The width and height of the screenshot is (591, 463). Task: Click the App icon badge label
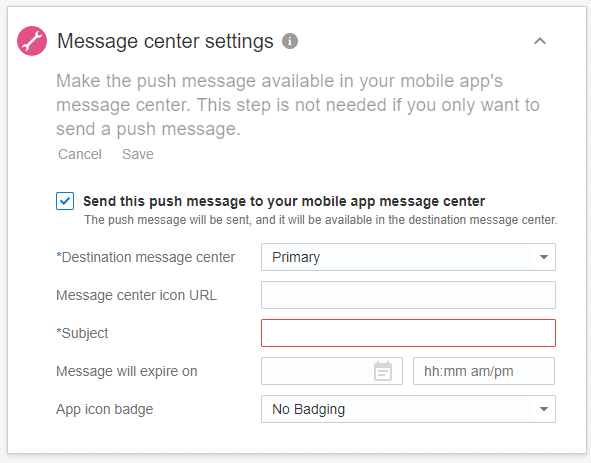(104, 409)
